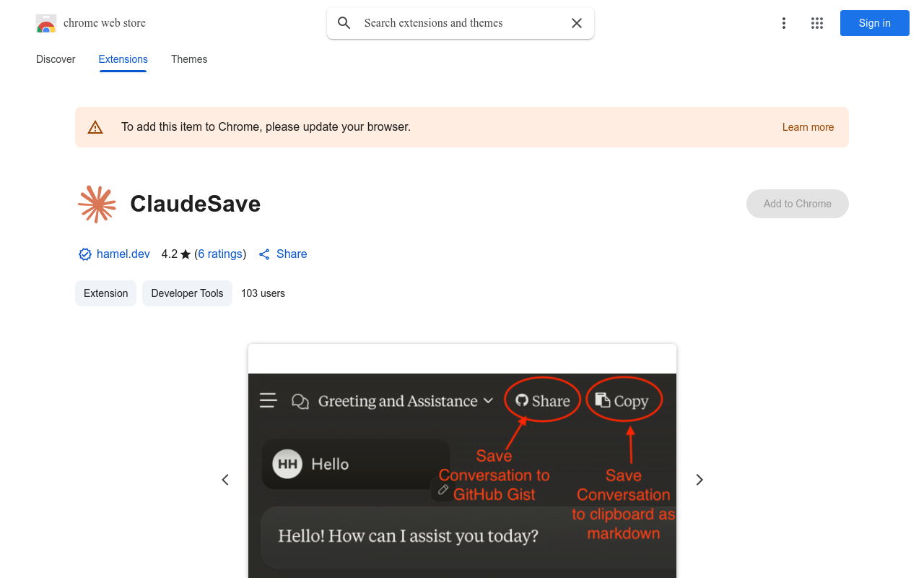This screenshot has height=578, width=924.
Task: Click the verified publisher badge icon
Action: click(x=85, y=254)
